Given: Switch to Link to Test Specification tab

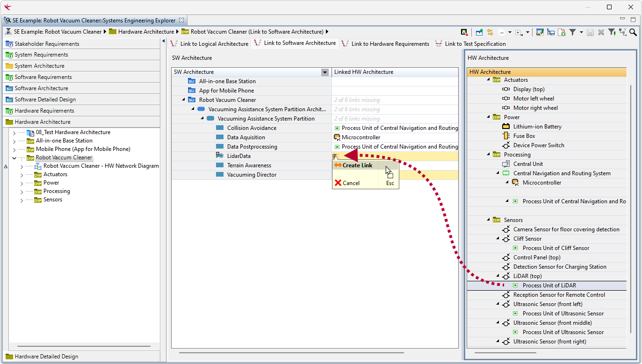Looking at the screenshot, I should (x=470, y=43).
